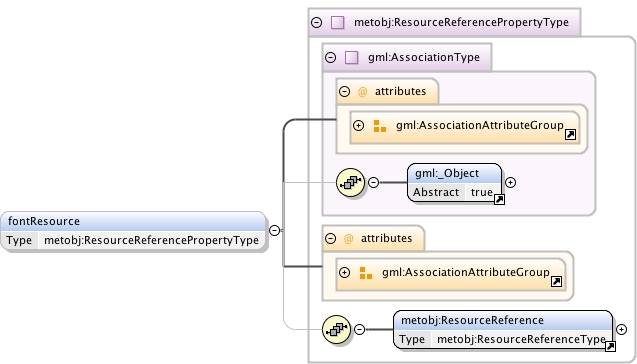Select upper gml:AssociationAttributeGroup label

click(x=480, y=126)
